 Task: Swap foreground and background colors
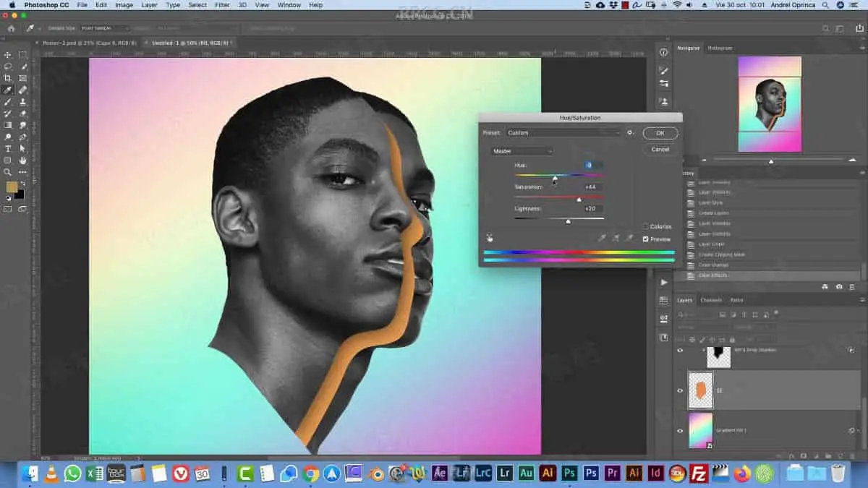coord(22,184)
